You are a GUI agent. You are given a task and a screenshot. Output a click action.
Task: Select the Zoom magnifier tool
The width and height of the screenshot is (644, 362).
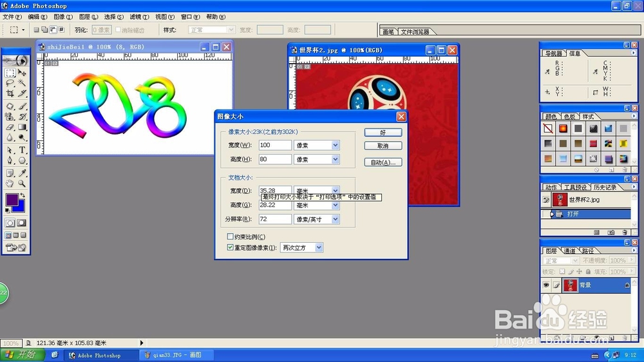pyautogui.click(x=22, y=184)
